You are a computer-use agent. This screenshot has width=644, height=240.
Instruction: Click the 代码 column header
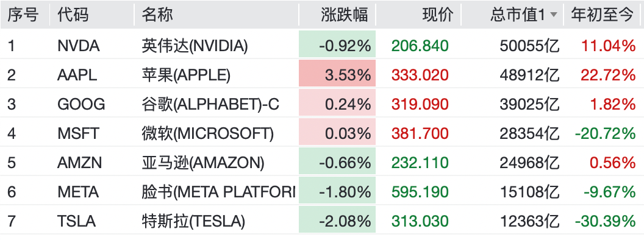coord(73,15)
